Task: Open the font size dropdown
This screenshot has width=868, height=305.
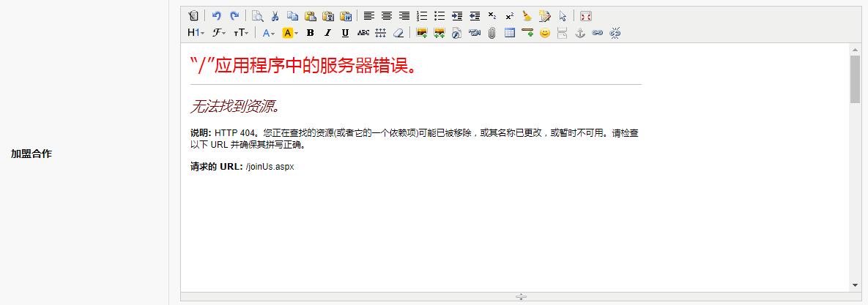Action: pyautogui.click(x=241, y=33)
